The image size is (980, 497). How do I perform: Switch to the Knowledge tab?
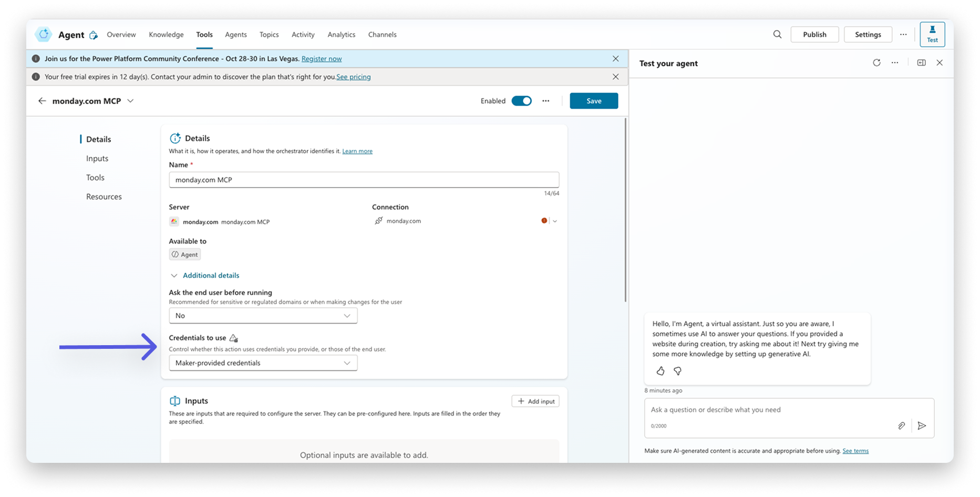click(x=166, y=35)
